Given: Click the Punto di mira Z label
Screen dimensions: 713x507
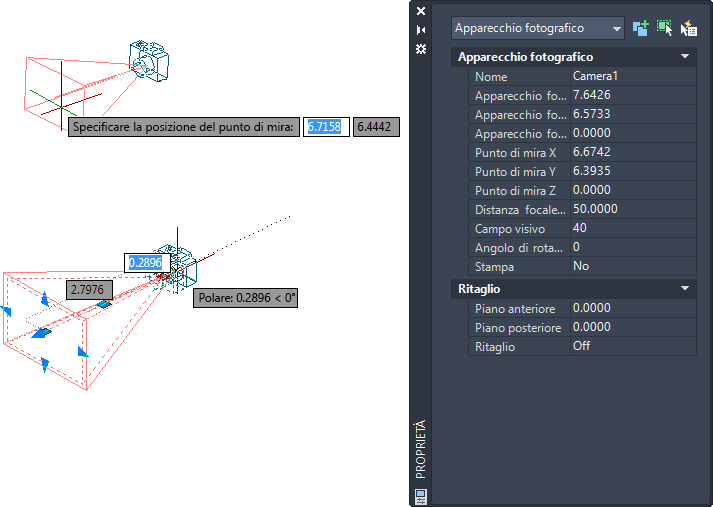Looking at the screenshot, I should pyautogui.click(x=515, y=191).
